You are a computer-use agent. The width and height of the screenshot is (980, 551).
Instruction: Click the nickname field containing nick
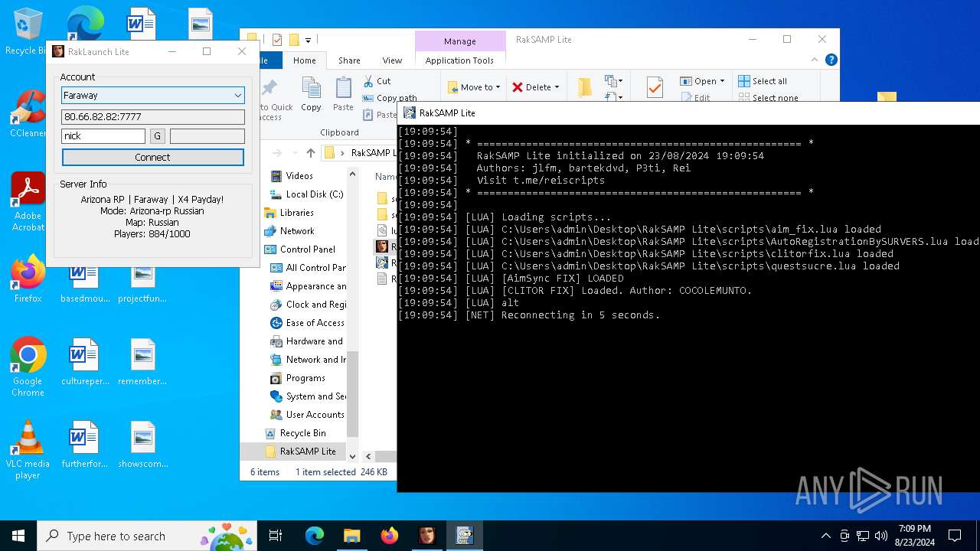(x=103, y=136)
